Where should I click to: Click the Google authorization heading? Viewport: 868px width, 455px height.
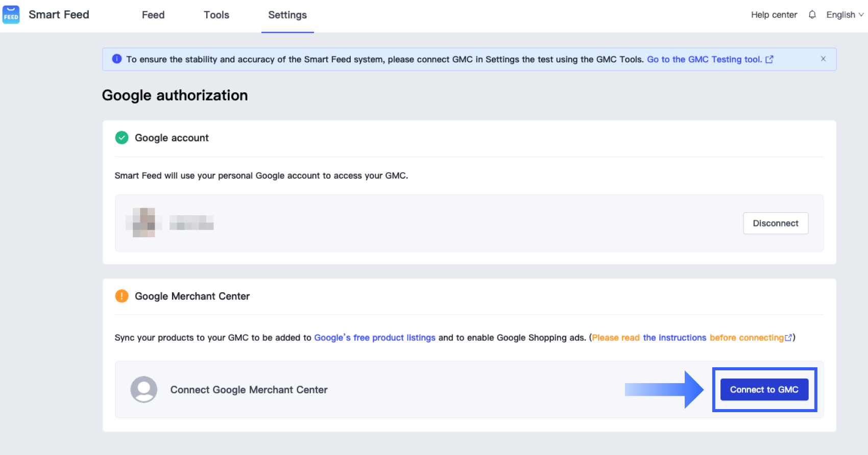(x=175, y=95)
